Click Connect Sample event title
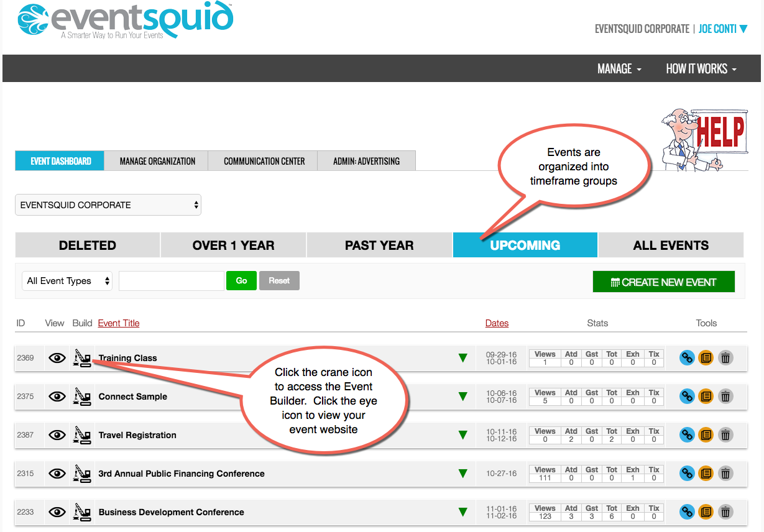The image size is (764, 532). tap(133, 397)
